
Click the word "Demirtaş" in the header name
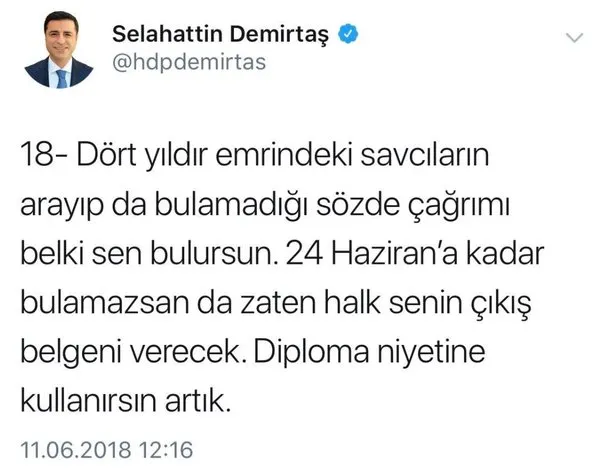pos(279,34)
